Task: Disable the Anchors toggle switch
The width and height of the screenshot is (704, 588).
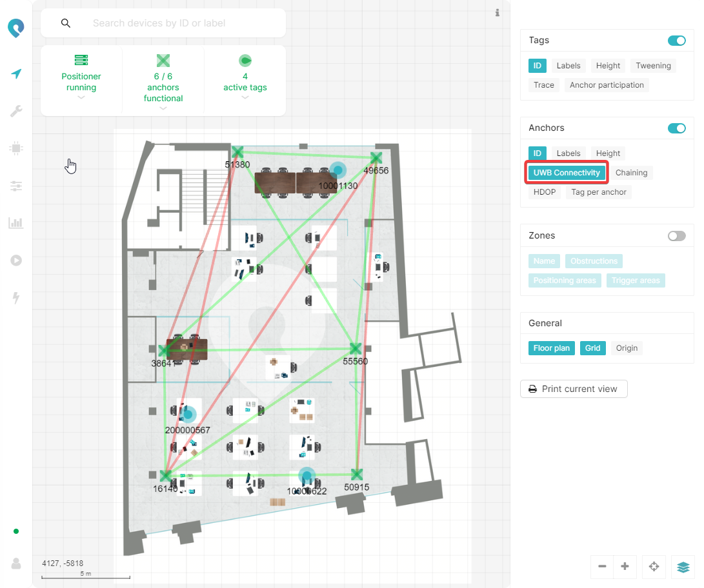Action: click(676, 128)
